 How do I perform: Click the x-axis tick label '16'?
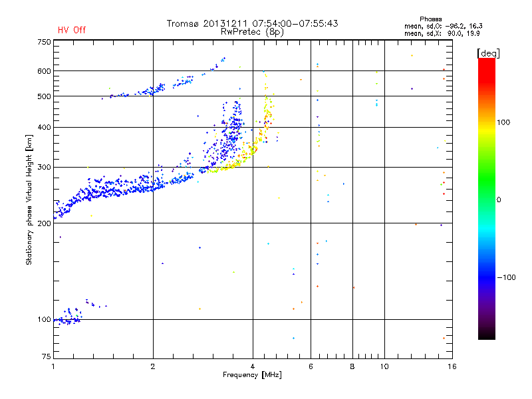(x=452, y=366)
